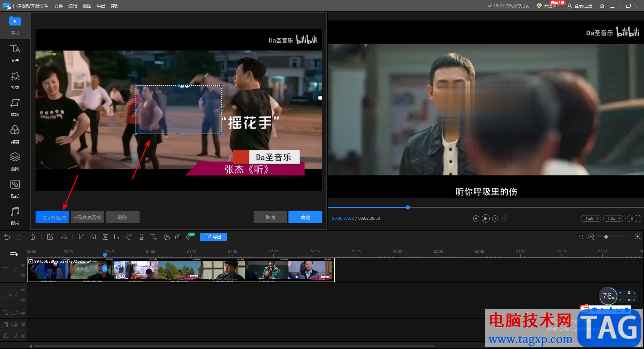This screenshot has width=644, height=349.
Task: Click the zoom/region dashed-square icon
Action: (93, 237)
